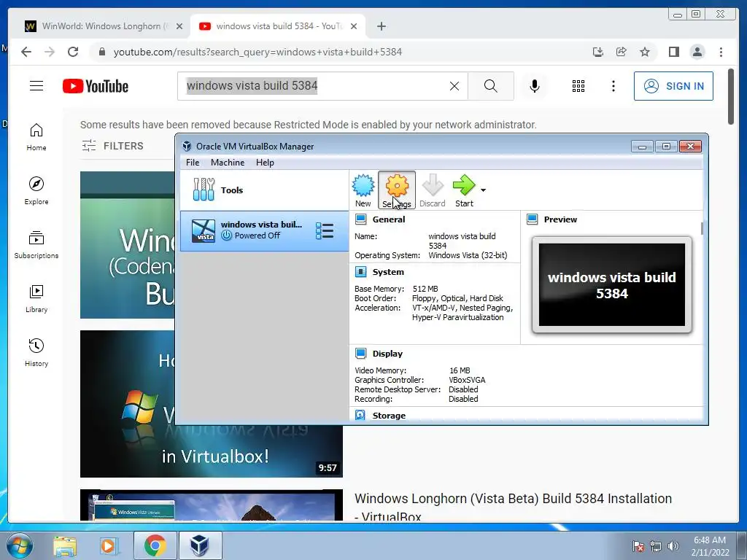The image size is (747, 560).
Task: Open the Help menu in VirtualBox
Action: [265, 163]
